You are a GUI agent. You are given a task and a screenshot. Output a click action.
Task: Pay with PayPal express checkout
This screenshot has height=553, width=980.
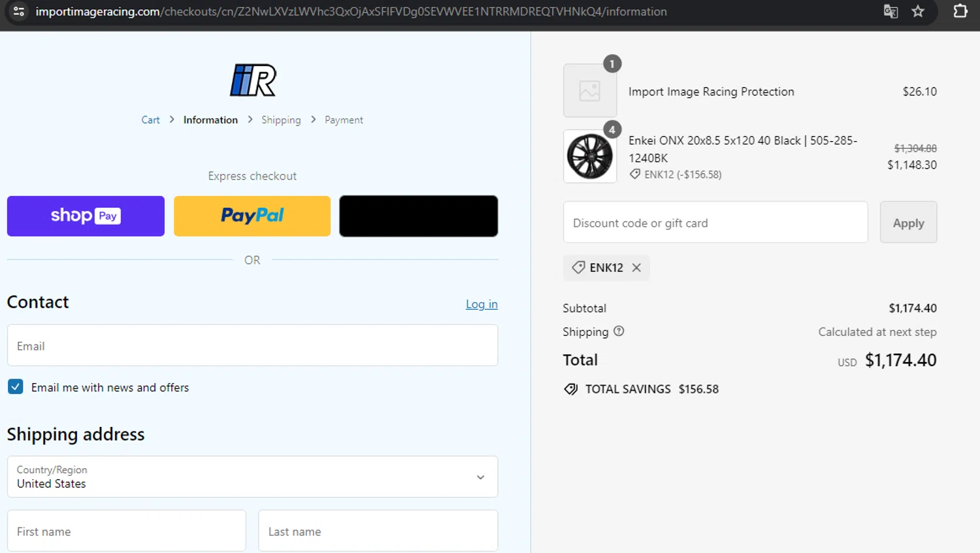252,216
